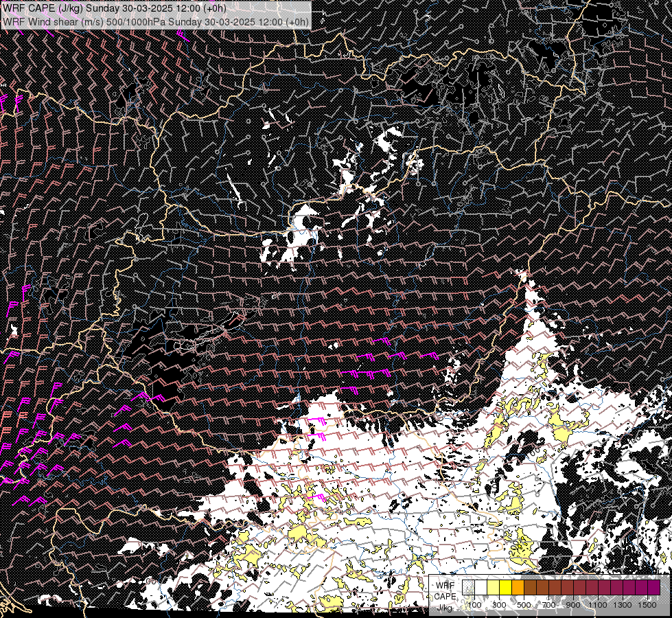Pick the purple 1500+ legend swatch

654,587
